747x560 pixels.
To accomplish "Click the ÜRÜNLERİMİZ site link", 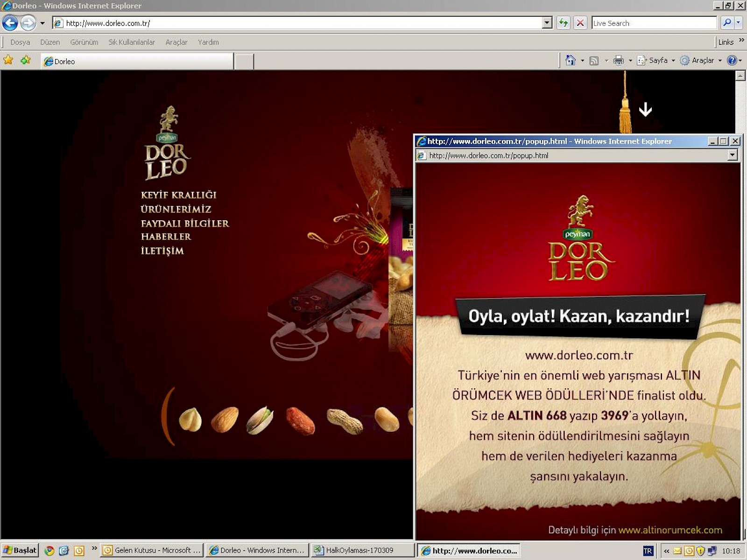I will coord(176,209).
